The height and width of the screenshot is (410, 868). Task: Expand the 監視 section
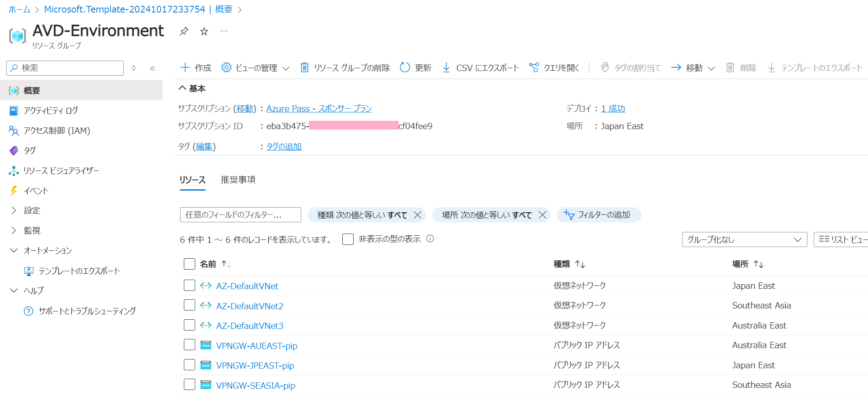pos(14,230)
